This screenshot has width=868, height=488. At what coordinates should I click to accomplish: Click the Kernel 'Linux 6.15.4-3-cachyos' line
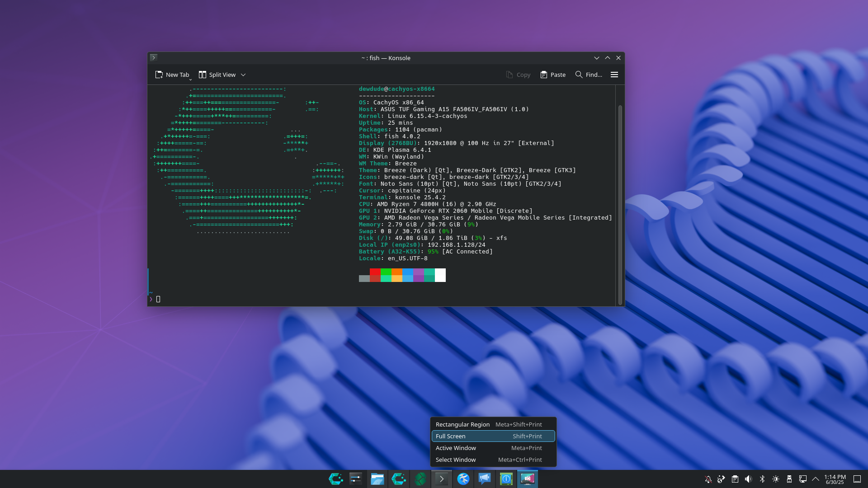point(413,116)
